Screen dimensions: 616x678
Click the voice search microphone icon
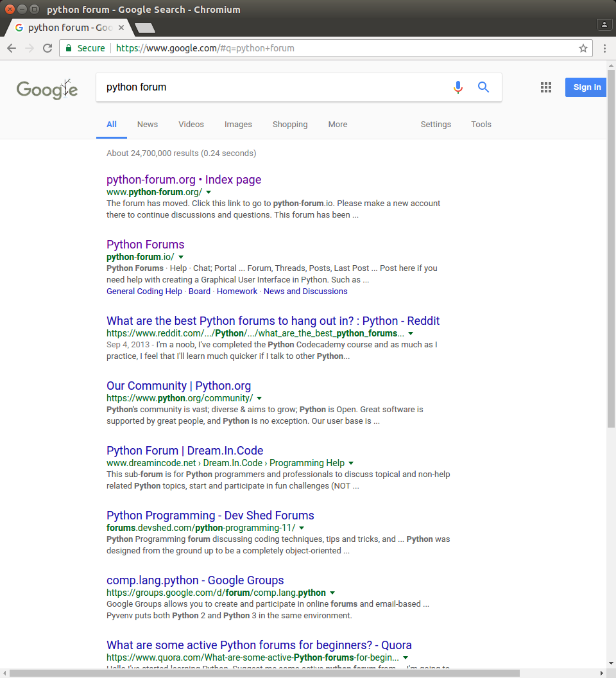[x=458, y=87]
